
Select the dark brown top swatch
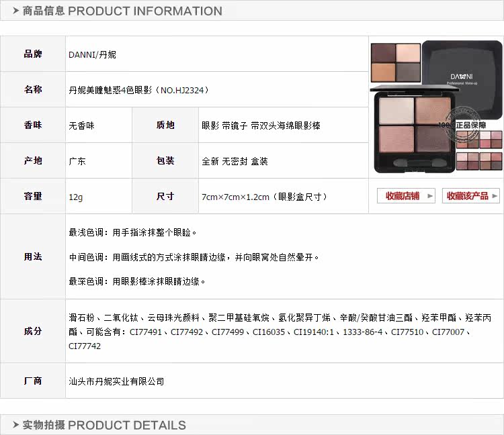[383, 53]
